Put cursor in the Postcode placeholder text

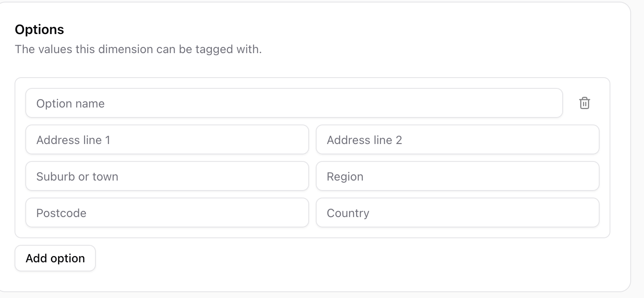click(61, 213)
